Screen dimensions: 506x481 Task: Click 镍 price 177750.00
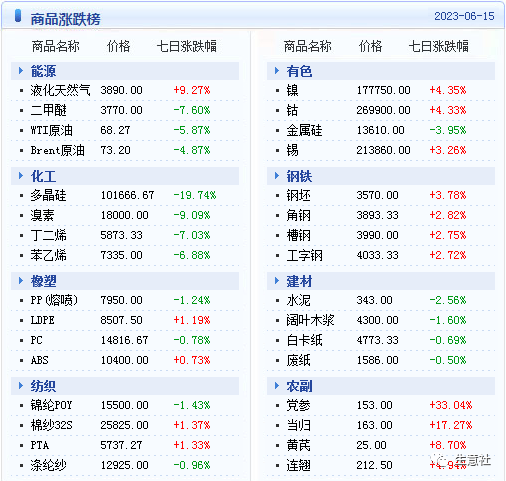click(x=383, y=90)
